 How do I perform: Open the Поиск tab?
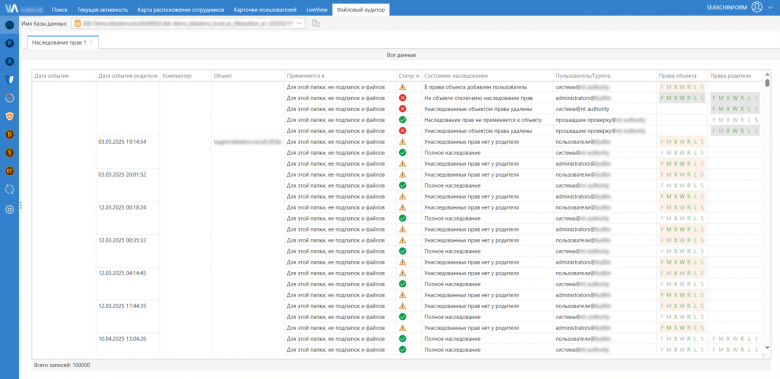pyautogui.click(x=60, y=9)
